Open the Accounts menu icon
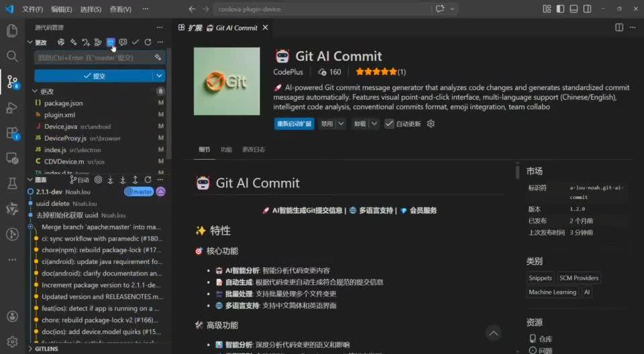Screen dimensions: 644x354 12,316
